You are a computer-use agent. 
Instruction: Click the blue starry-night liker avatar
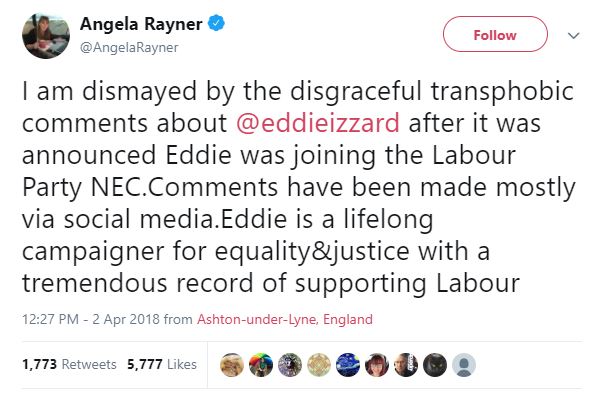pos(348,365)
